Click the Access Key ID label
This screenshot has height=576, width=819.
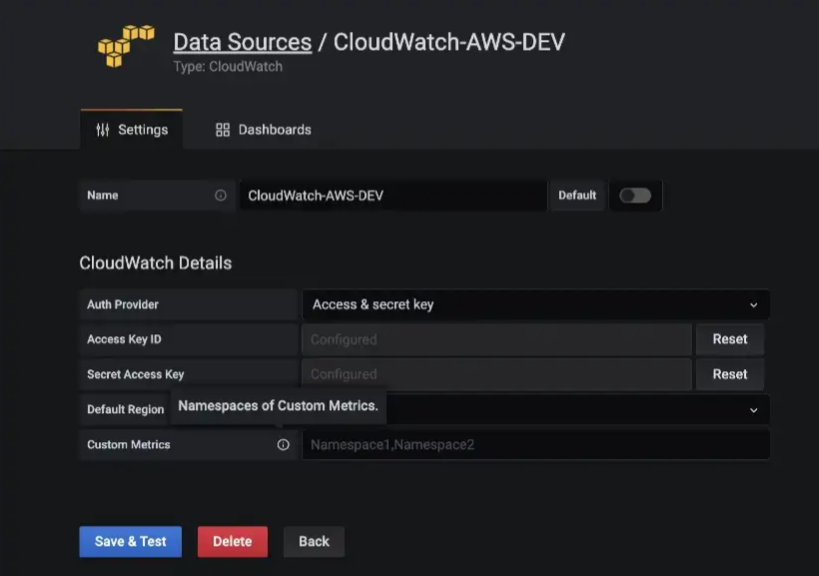(x=124, y=339)
